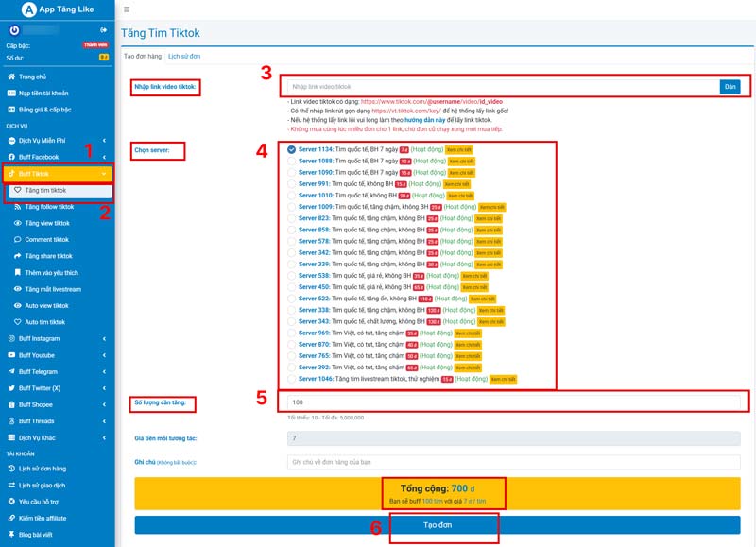Expand the Buff Youtube submenu
This screenshot has height=547, width=756.
(x=104, y=355)
